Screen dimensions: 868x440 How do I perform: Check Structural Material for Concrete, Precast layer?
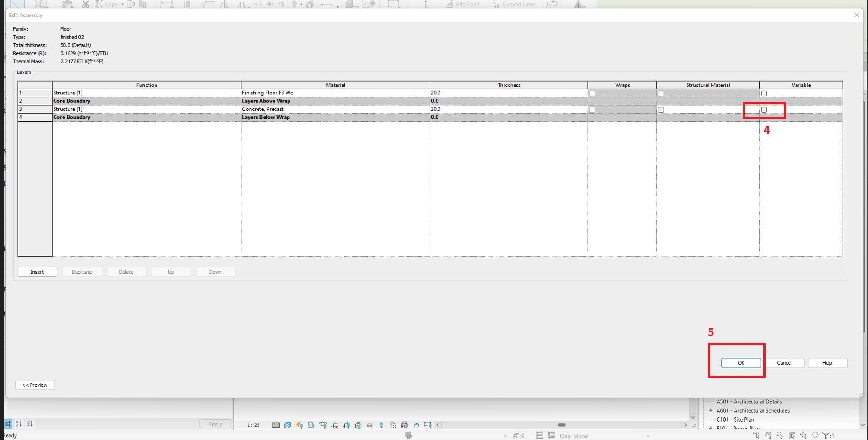coord(661,110)
